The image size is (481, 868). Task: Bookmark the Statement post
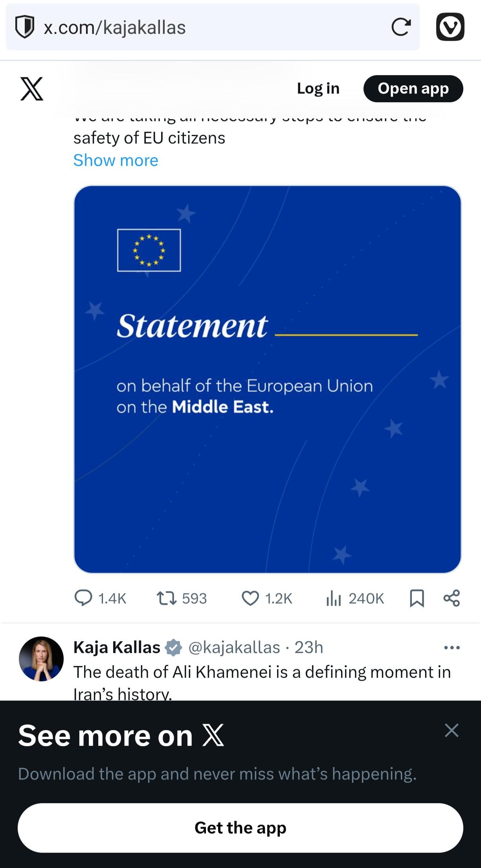click(417, 598)
